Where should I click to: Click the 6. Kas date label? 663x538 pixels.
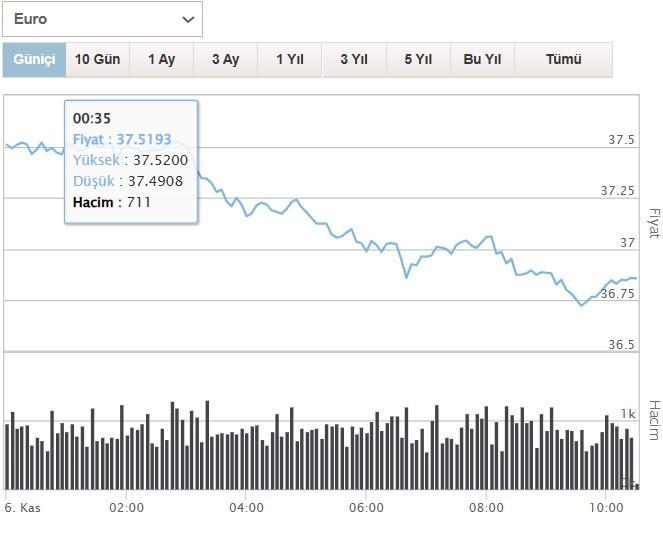pyautogui.click(x=20, y=507)
